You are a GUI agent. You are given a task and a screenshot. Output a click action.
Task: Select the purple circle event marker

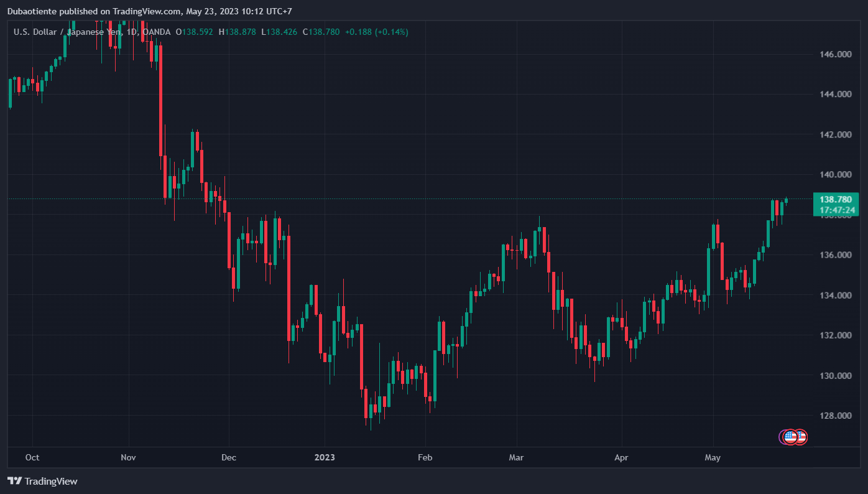(x=782, y=437)
